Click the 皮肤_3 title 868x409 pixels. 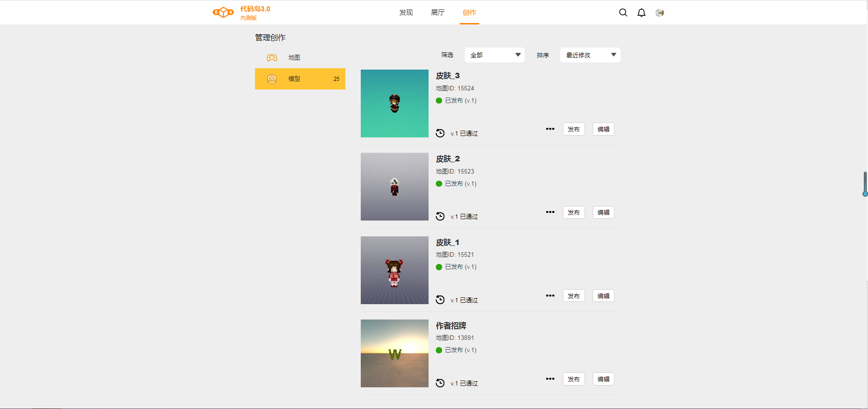[x=448, y=75]
